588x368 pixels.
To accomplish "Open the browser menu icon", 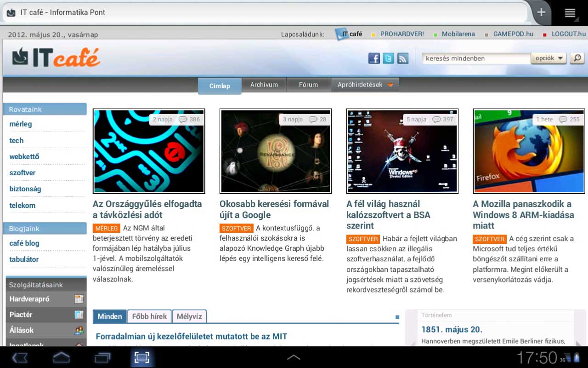I will pyautogui.click(x=570, y=13).
